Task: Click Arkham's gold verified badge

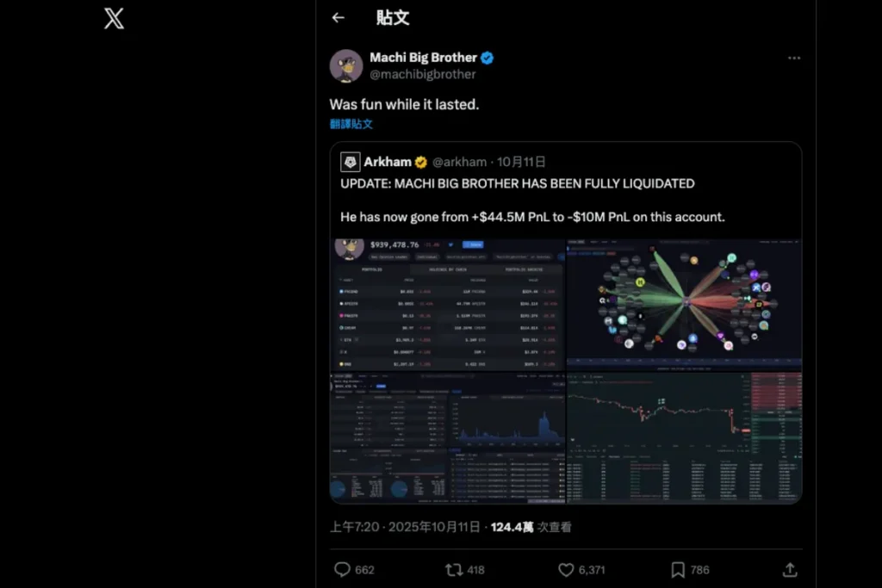Action: [421, 162]
